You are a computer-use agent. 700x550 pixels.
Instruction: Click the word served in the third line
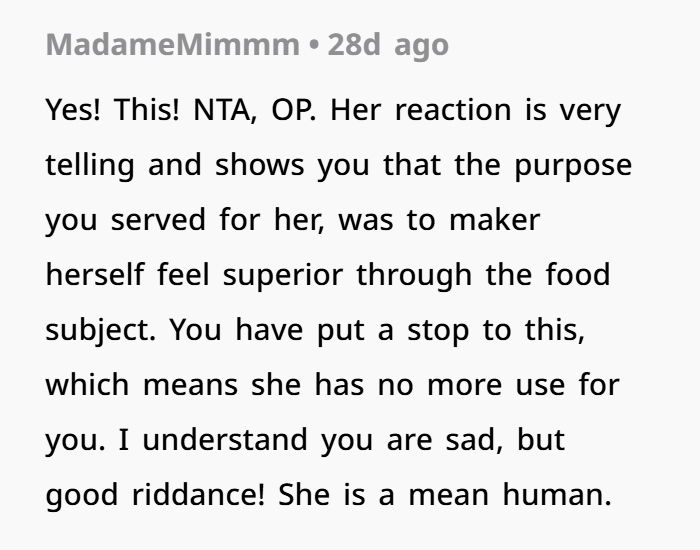[x=158, y=220]
